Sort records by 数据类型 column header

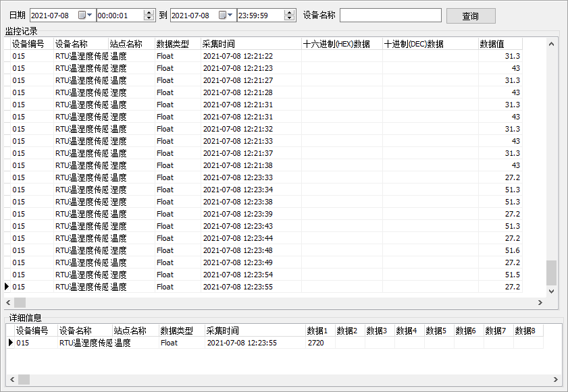point(178,44)
